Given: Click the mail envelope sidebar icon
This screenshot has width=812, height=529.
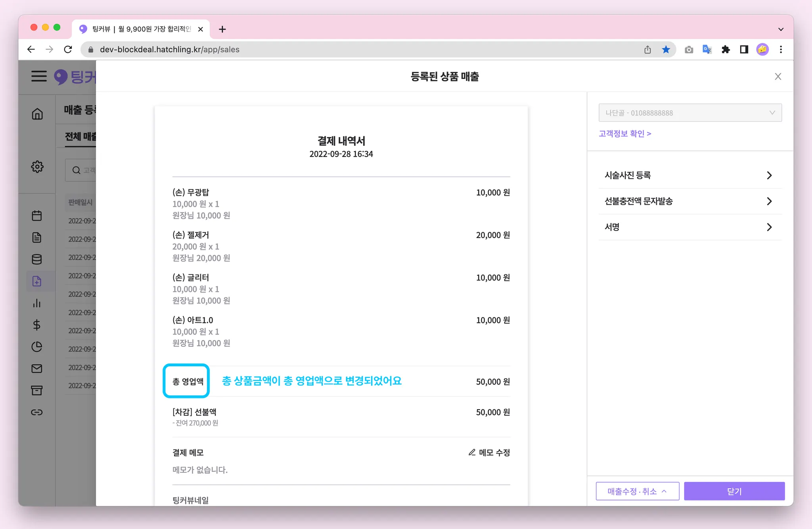Looking at the screenshot, I should pyautogui.click(x=37, y=369).
